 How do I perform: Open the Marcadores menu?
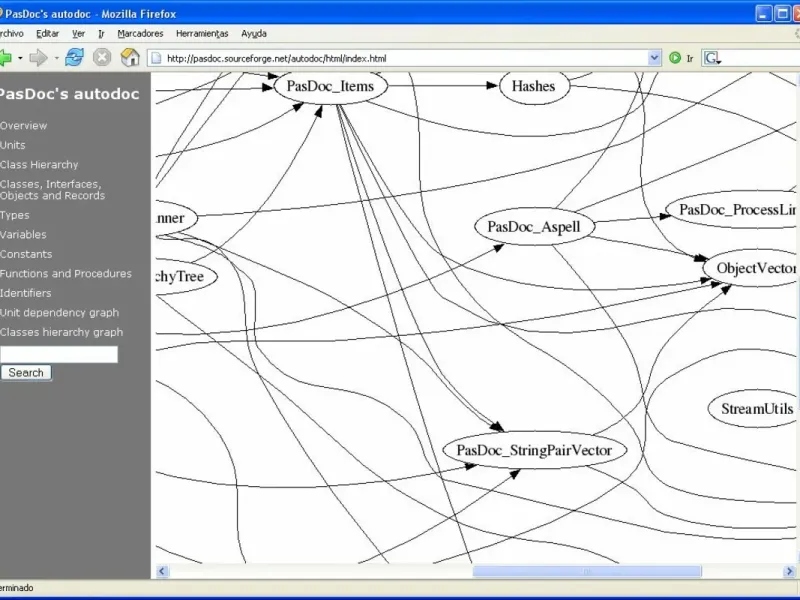140,34
